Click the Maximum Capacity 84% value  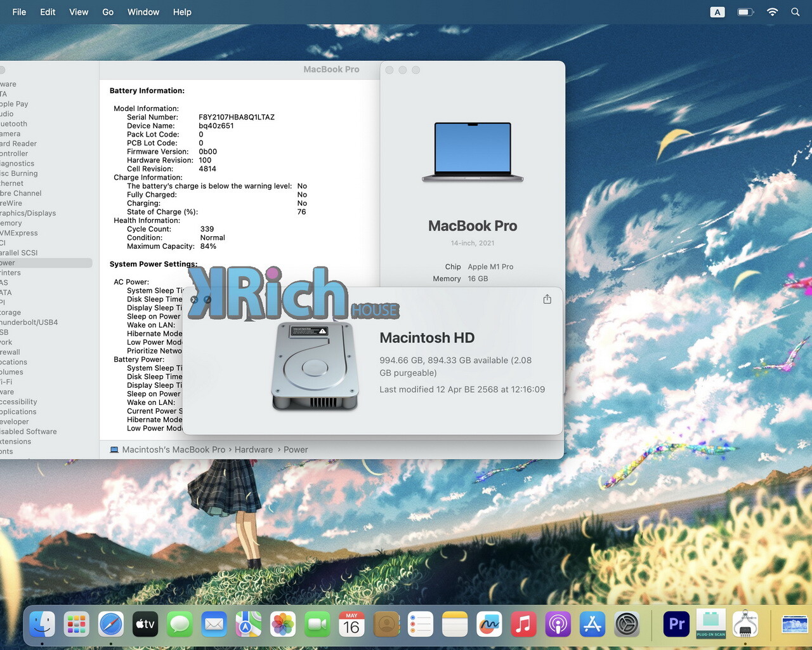coord(208,246)
